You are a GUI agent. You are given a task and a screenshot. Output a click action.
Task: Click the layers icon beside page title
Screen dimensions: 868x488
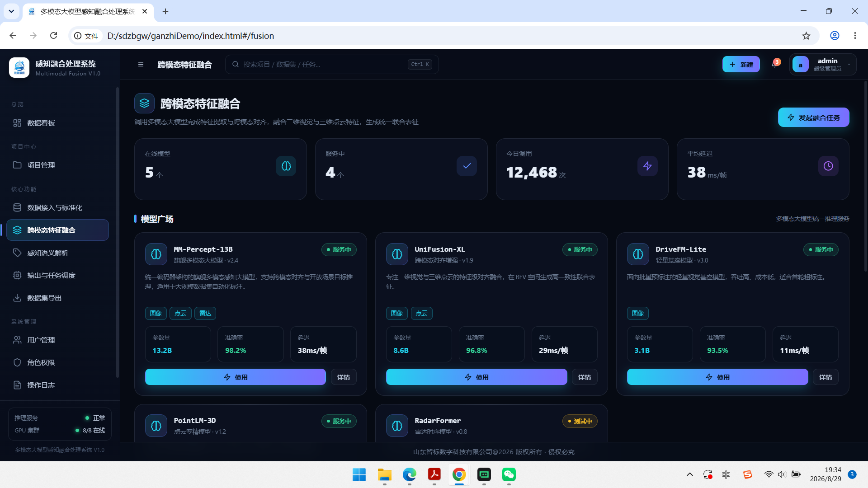point(144,103)
